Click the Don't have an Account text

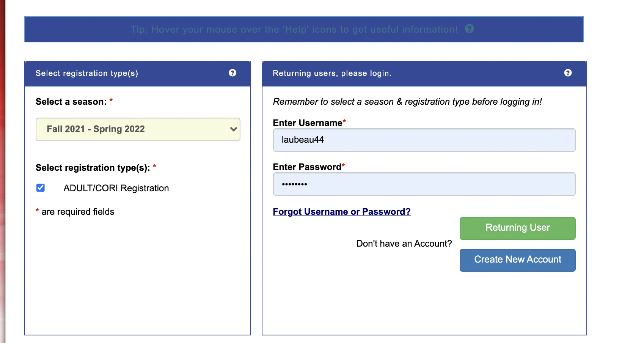click(404, 244)
